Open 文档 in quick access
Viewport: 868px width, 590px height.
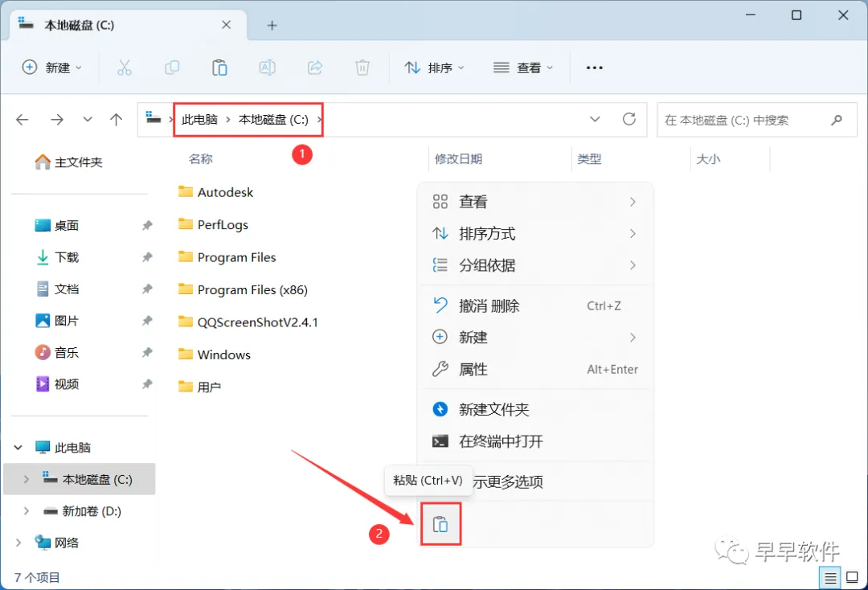(56, 289)
